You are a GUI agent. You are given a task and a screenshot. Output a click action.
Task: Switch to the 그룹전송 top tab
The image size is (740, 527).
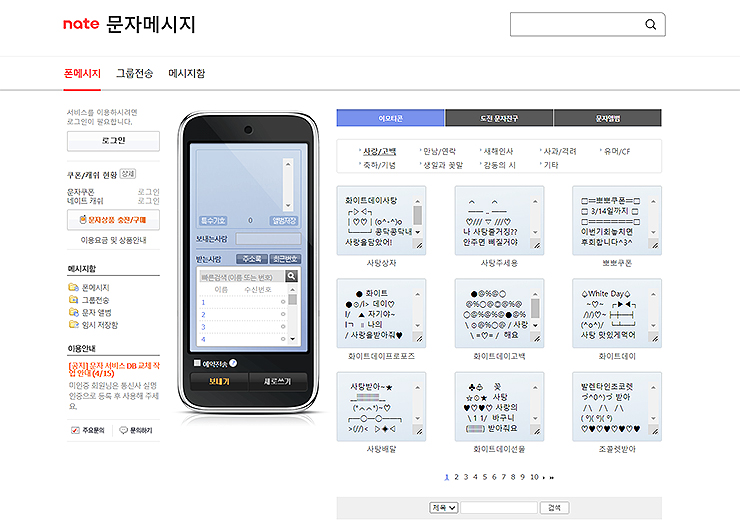coord(135,73)
